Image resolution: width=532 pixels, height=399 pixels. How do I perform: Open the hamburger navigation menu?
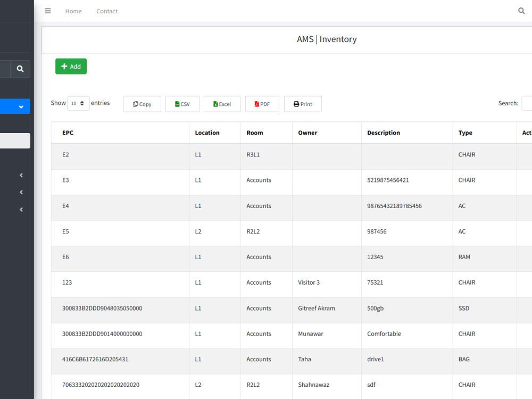[47, 11]
